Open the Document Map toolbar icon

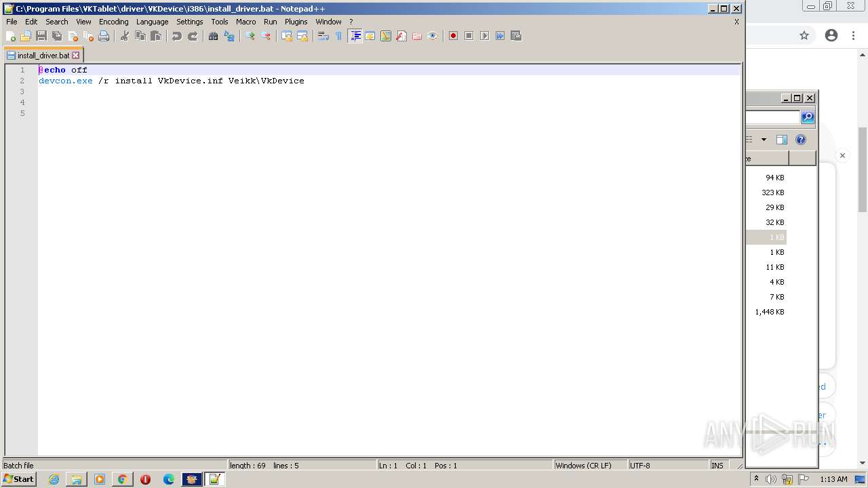[386, 36]
